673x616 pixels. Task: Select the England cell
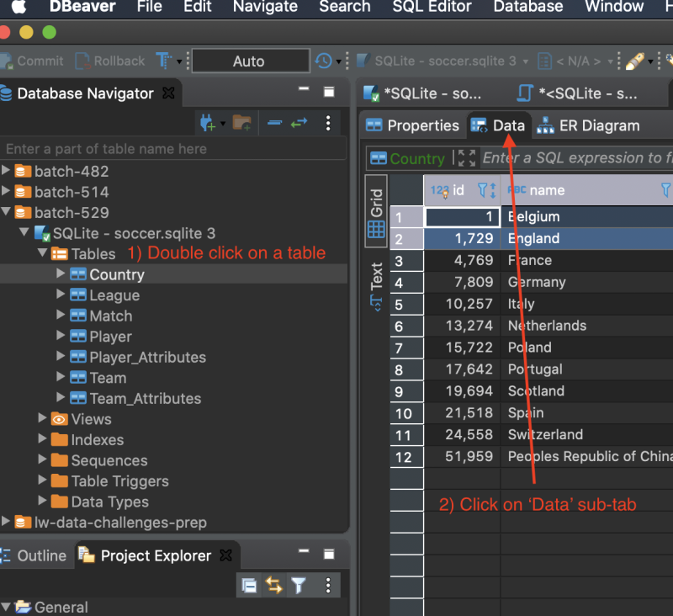point(587,238)
